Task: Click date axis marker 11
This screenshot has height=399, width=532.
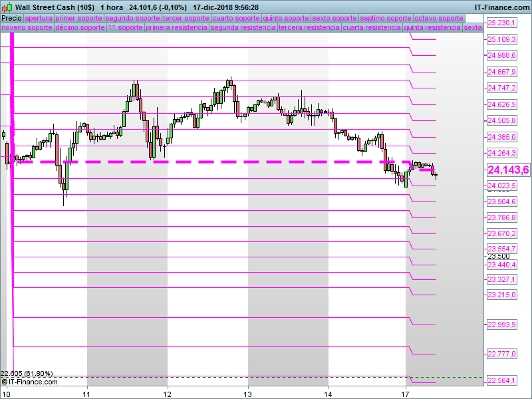Action: pyautogui.click(x=87, y=394)
